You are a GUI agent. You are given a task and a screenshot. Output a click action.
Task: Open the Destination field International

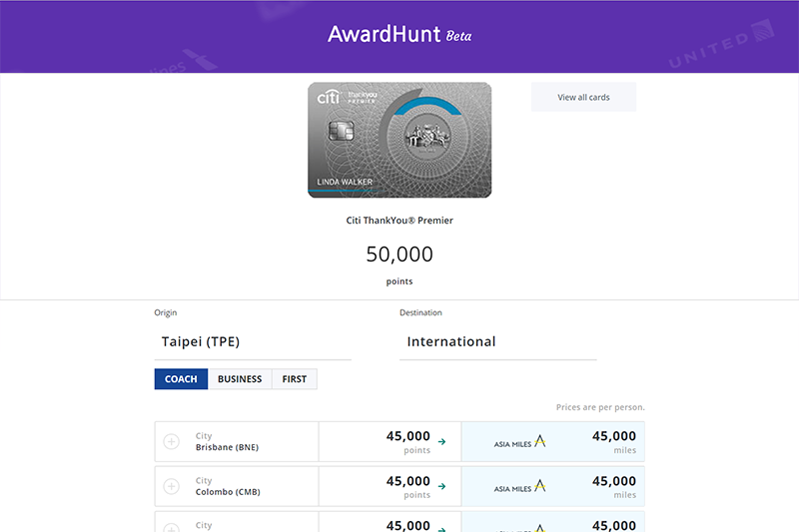click(497, 341)
